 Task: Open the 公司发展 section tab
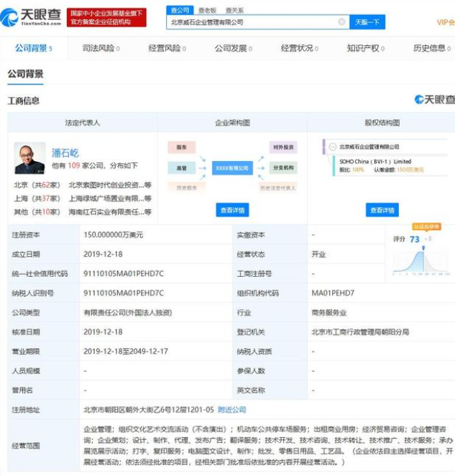(234, 48)
